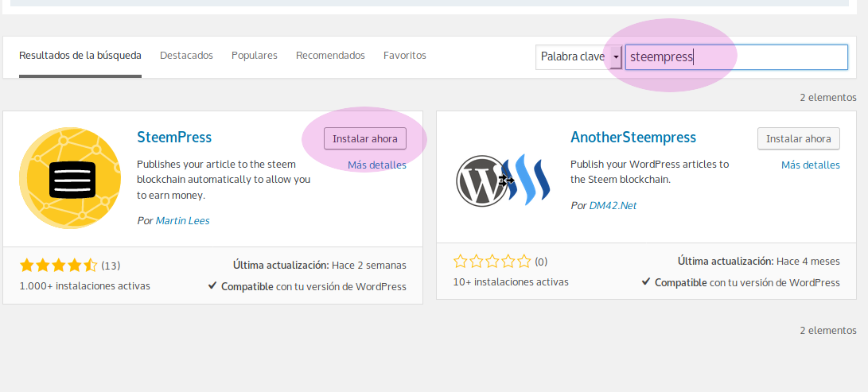Viewport: 868px width, 392px height.
Task: Click the SteemPress star rating
Action: [58, 266]
